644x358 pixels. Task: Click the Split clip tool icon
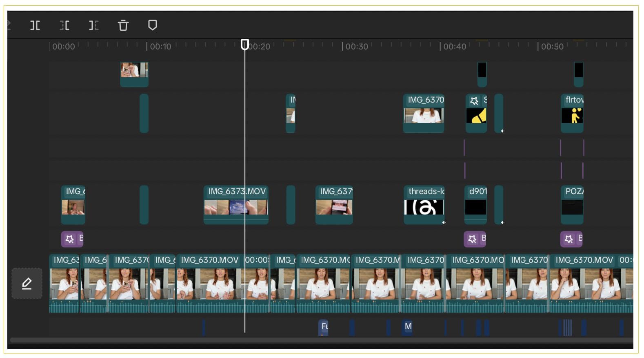coord(35,26)
